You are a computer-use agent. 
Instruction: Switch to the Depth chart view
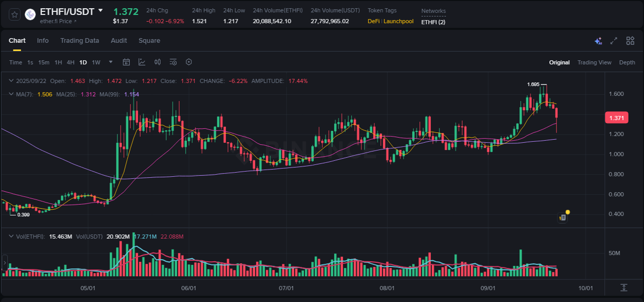(627, 62)
